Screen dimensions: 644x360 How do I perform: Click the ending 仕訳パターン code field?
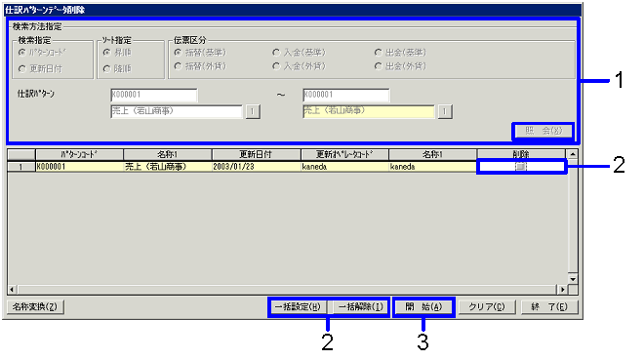click(x=345, y=95)
